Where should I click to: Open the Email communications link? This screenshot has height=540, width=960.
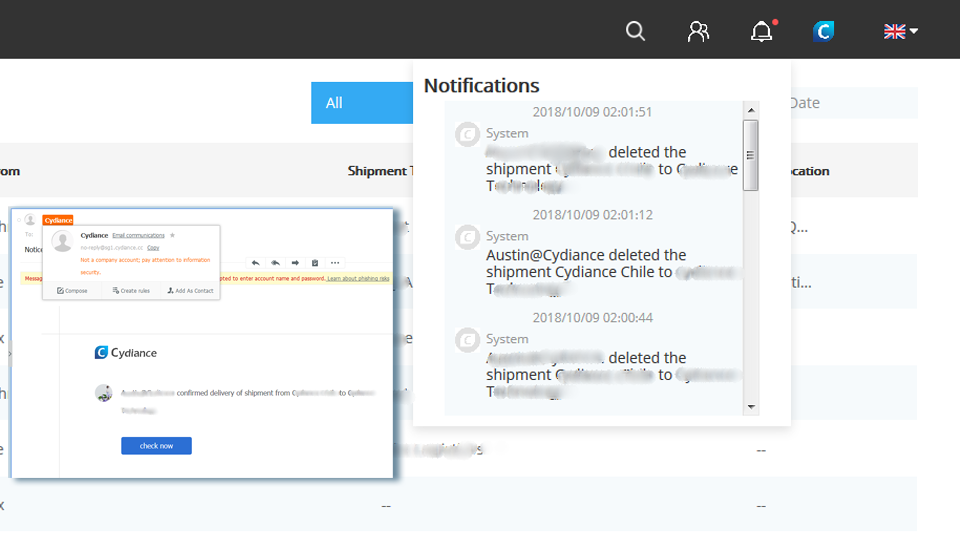(x=138, y=235)
